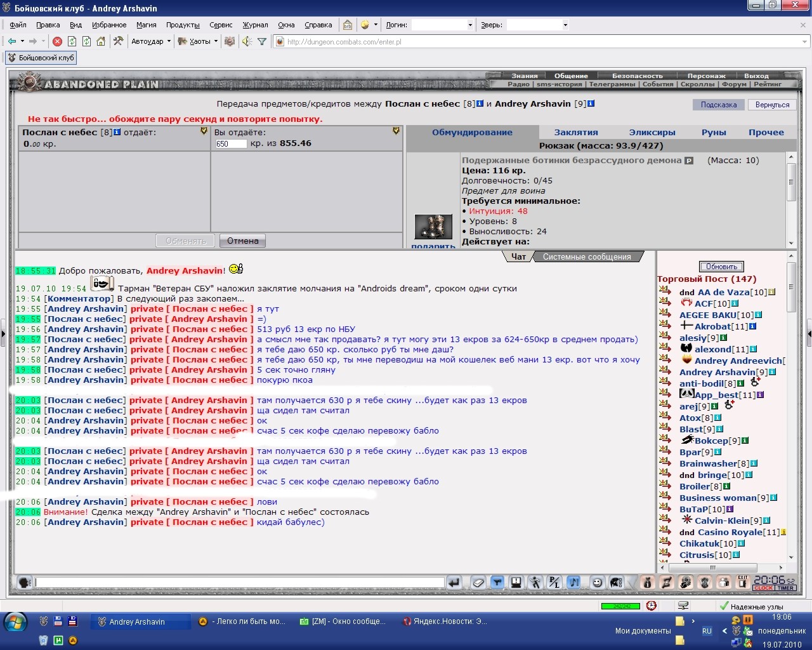Click the red stop loading icon
Screen dimensions: 812x650
click(57, 41)
